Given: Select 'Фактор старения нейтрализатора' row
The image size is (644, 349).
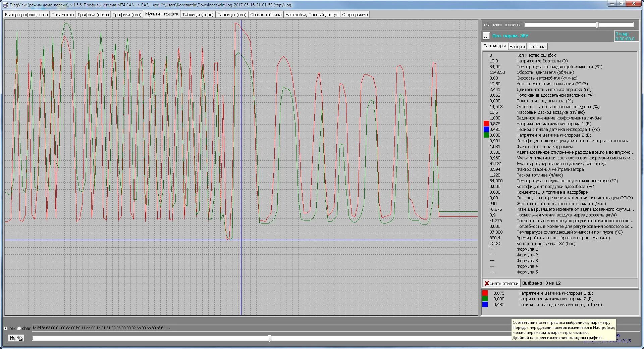Looking at the screenshot, I should (560, 169).
